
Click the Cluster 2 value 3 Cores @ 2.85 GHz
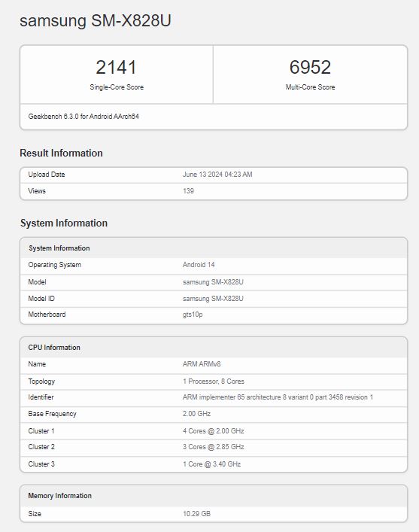click(x=214, y=447)
